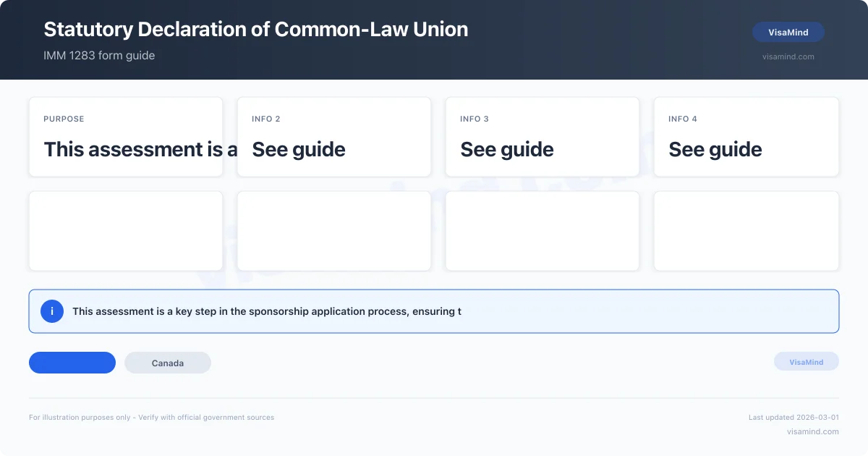
Task: Click the faded VisaMind badge near footer
Action: (807, 361)
